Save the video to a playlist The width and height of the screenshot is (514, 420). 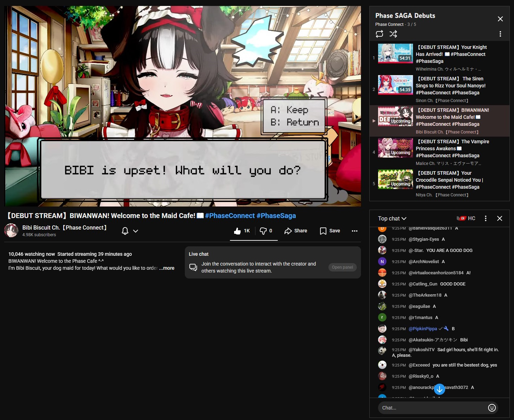(330, 231)
